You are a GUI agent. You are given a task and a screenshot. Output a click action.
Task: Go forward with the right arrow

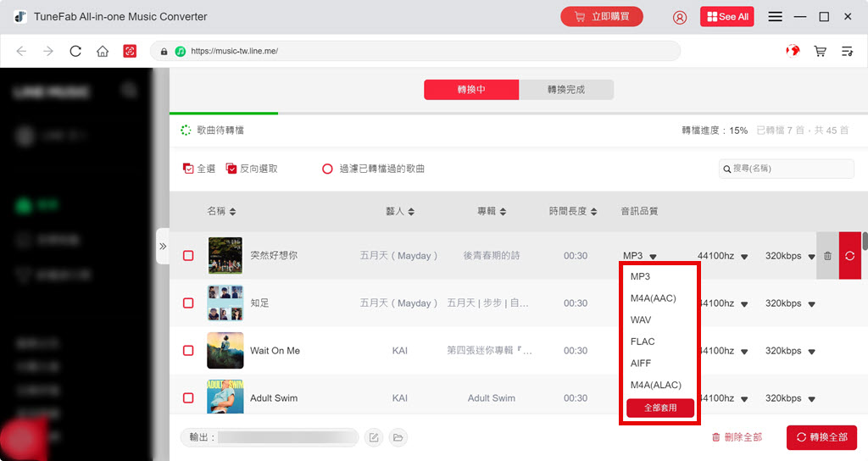[x=48, y=51]
